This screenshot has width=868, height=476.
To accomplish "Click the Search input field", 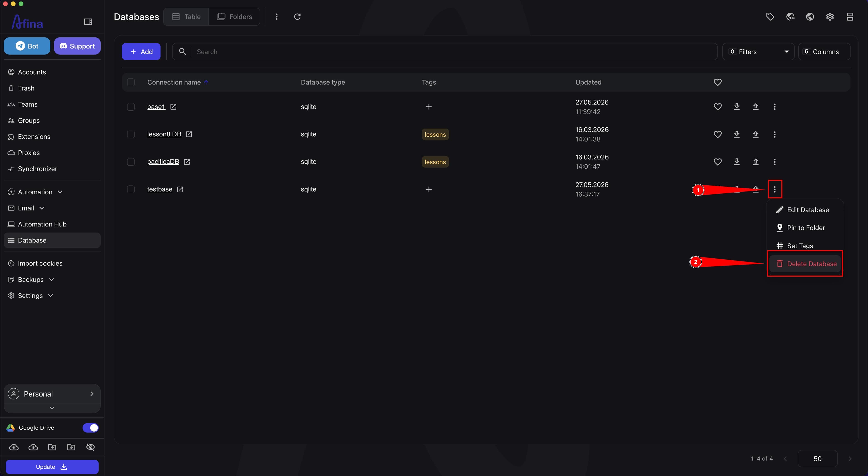I will point(445,52).
